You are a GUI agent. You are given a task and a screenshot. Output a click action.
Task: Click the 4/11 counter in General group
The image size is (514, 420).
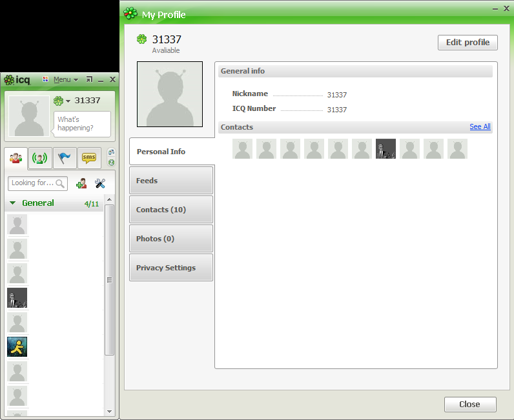tap(92, 204)
